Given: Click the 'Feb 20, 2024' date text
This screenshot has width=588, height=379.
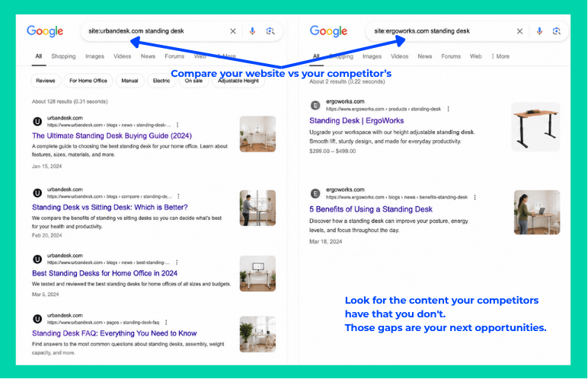Looking at the screenshot, I should pyautogui.click(x=46, y=235).
